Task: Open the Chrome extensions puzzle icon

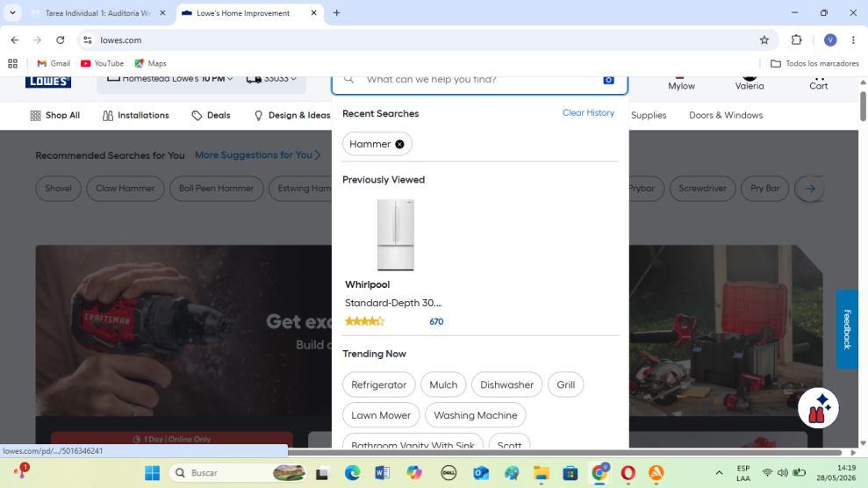Action: (x=796, y=39)
